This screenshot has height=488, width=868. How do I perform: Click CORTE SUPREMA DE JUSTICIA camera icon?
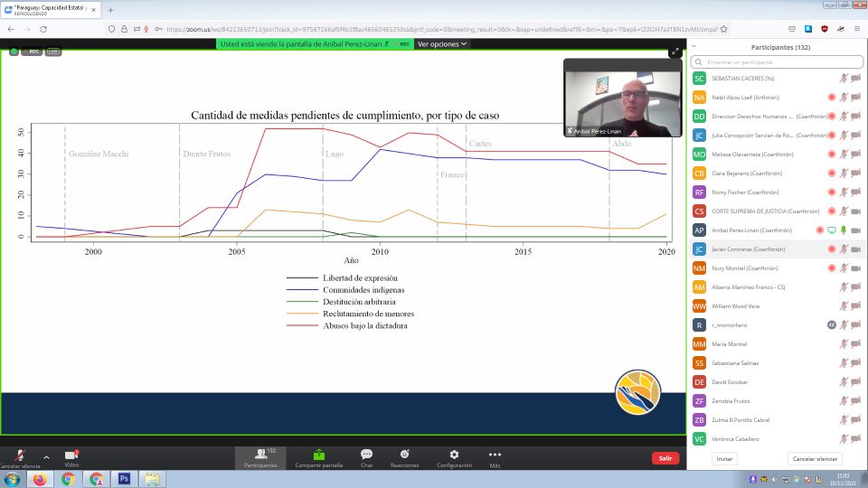856,211
